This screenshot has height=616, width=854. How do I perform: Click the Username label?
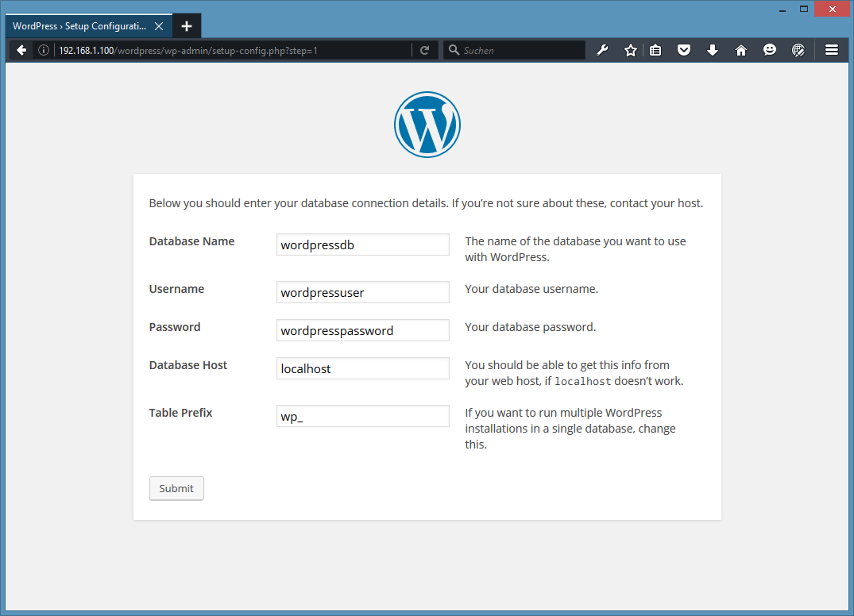(x=176, y=289)
